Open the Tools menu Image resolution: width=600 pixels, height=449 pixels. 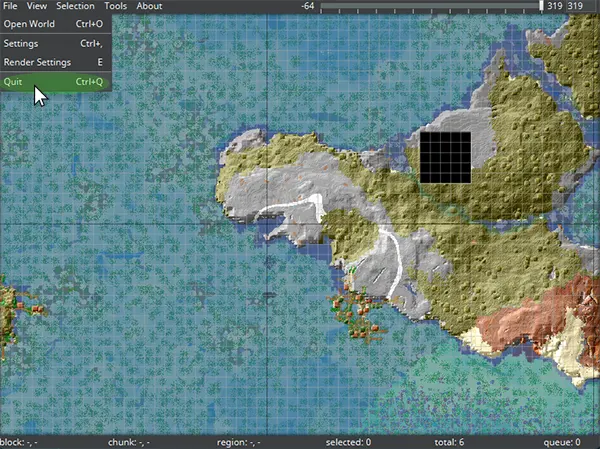coord(115,6)
